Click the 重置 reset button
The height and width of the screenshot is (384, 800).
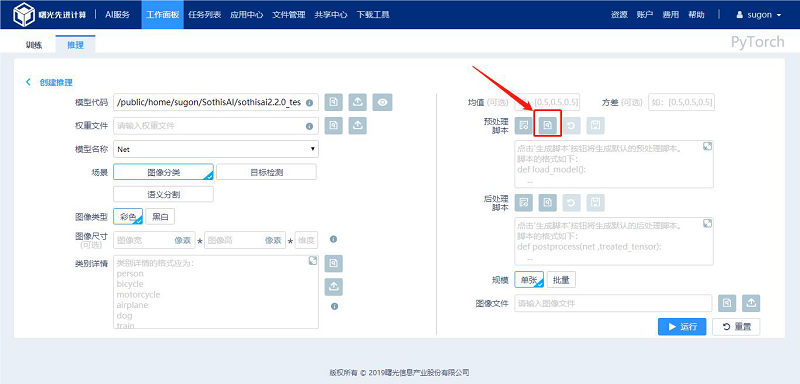tap(736, 327)
